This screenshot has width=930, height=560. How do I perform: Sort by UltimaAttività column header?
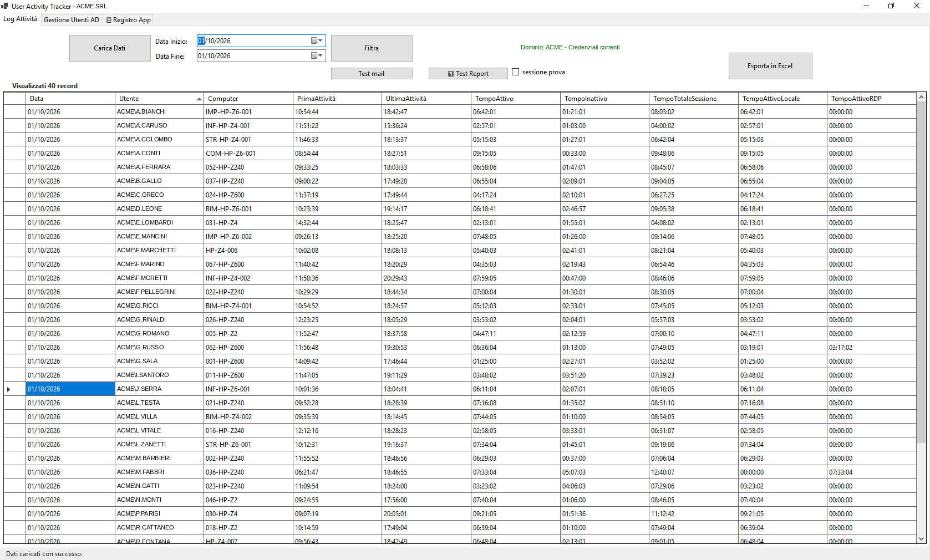[426, 99]
